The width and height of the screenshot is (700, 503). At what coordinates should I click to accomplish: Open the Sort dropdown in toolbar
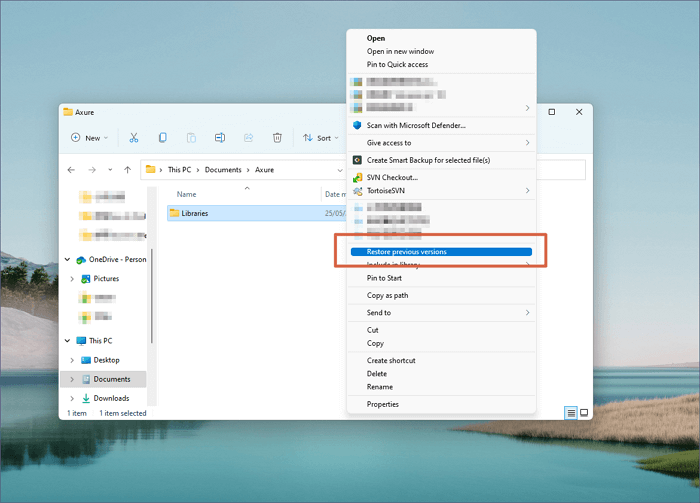[321, 138]
